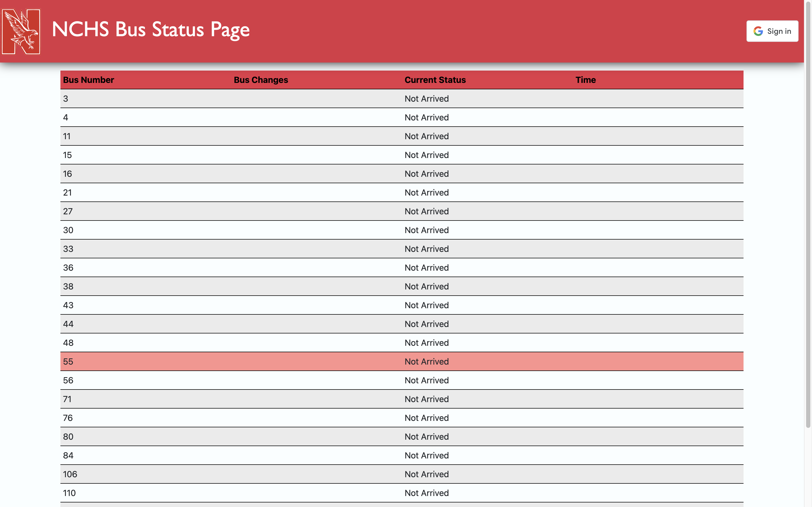Select the highlighted bus 55 row
This screenshot has height=507, width=812.
(x=402, y=362)
